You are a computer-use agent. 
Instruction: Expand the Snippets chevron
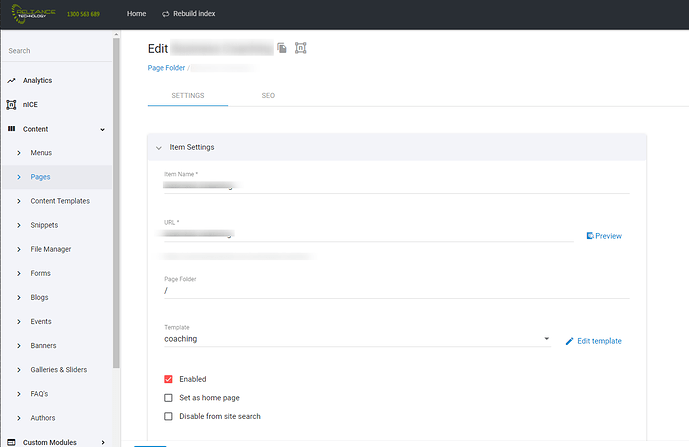click(x=19, y=225)
